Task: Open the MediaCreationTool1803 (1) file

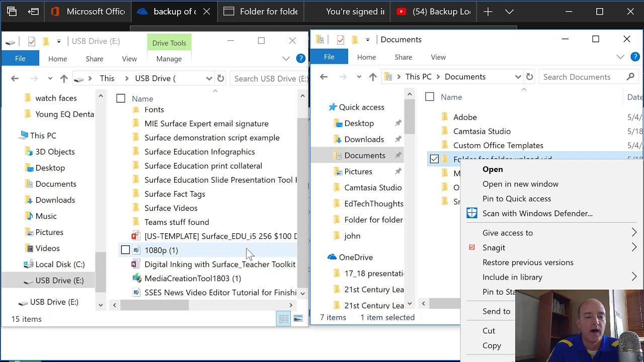Action: (192, 278)
